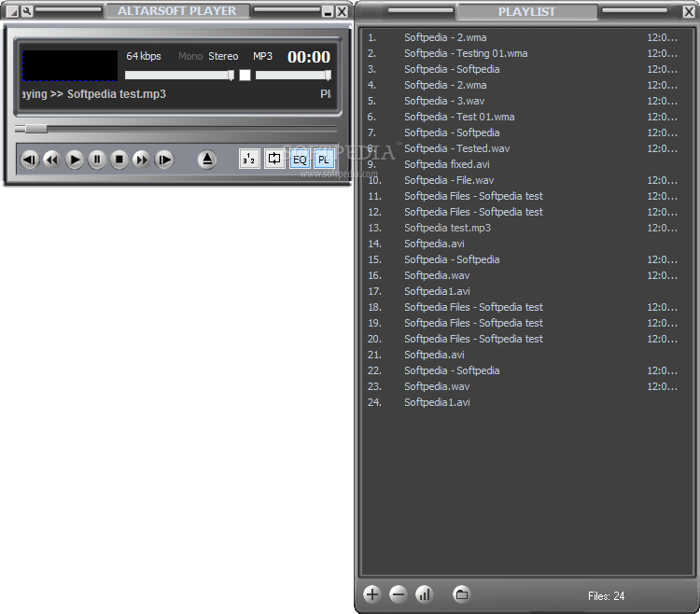Image resolution: width=700 pixels, height=614 pixels.
Task: Select playlist item 14 Softpedia.avi
Action: click(526, 244)
